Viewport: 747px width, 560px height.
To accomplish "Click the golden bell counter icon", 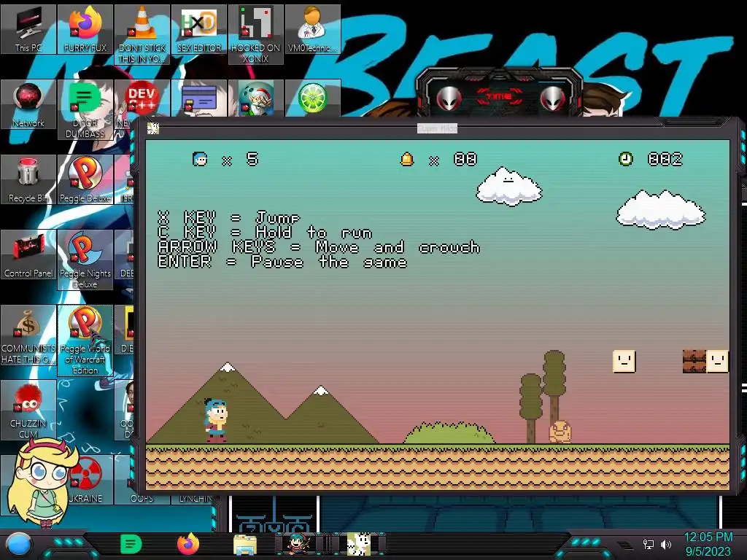I will click(407, 159).
